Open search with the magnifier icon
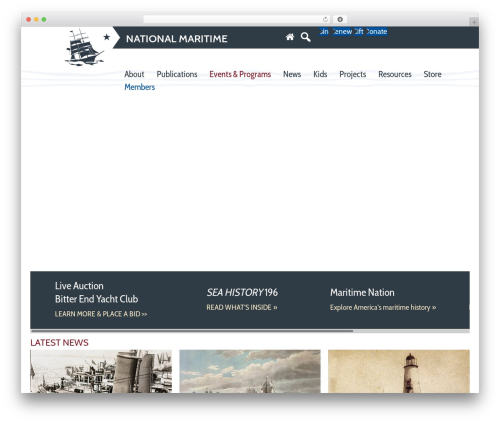 [x=305, y=37]
